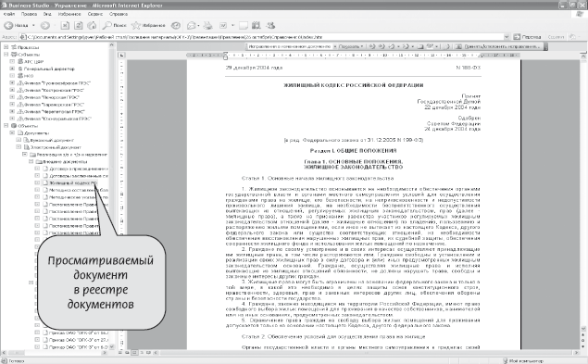Open the Сервис menu
This screenshot has height=364, width=588.
tap(95, 14)
